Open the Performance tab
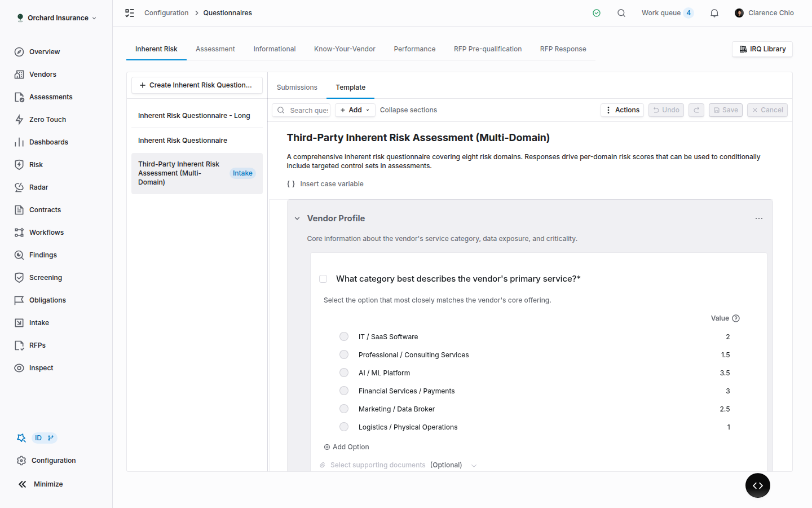 (x=414, y=49)
